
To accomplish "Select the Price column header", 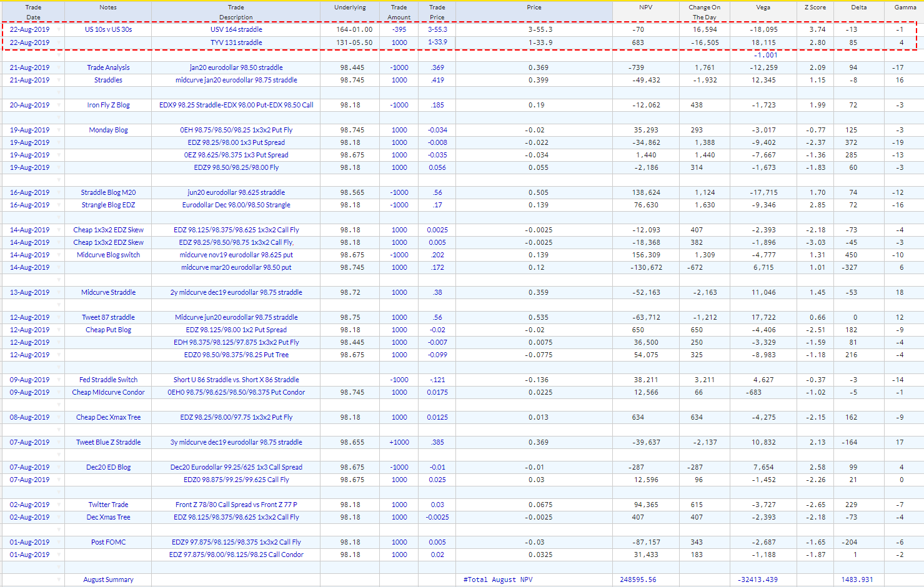I will (534, 12).
